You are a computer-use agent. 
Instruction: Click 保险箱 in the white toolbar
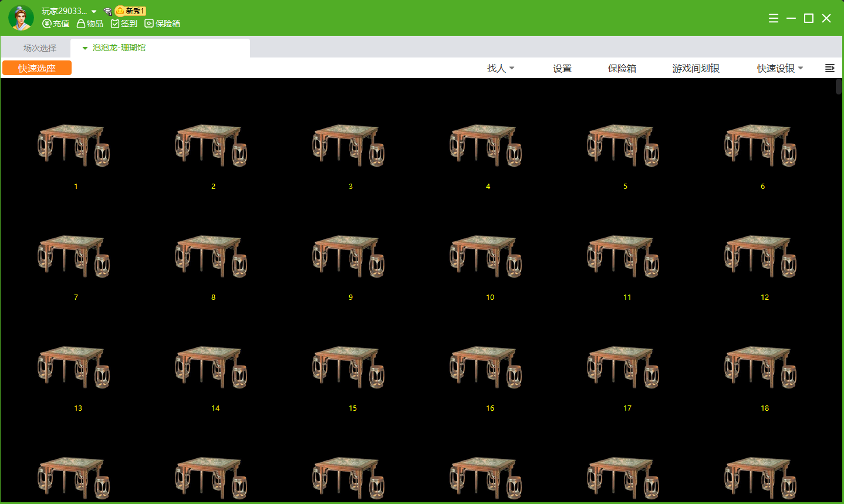point(622,68)
